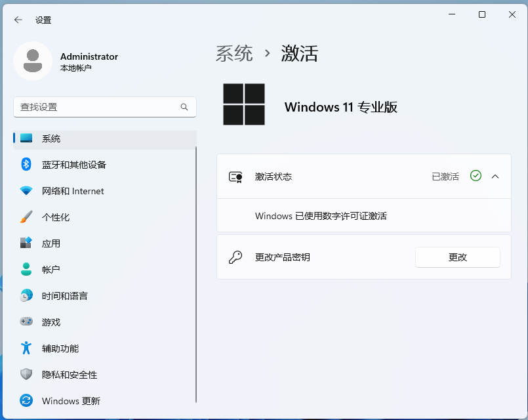Open 隐私和安全性 settings

pos(105,375)
